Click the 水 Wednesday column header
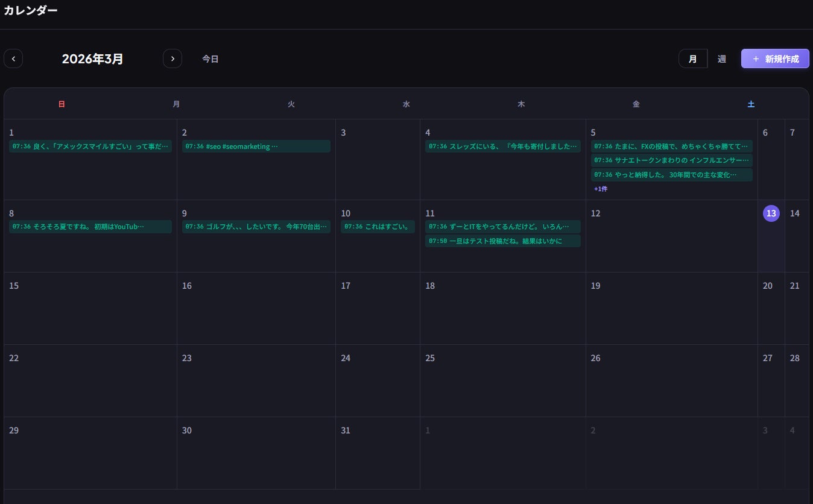 tap(406, 104)
